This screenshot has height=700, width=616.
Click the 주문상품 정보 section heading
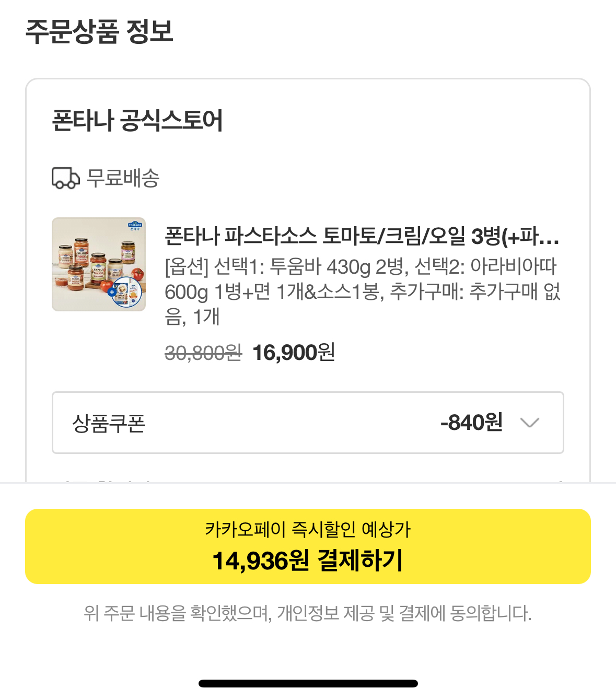[x=99, y=31]
